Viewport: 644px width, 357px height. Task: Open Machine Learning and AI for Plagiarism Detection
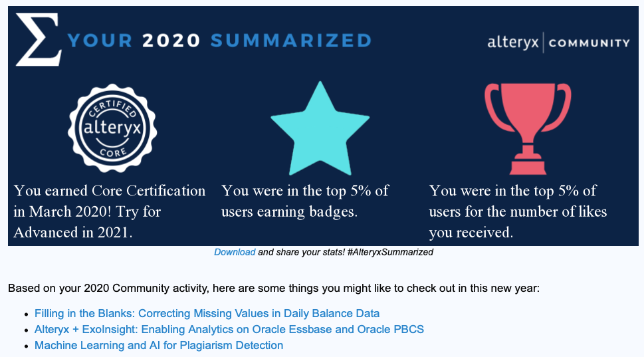[x=159, y=346]
